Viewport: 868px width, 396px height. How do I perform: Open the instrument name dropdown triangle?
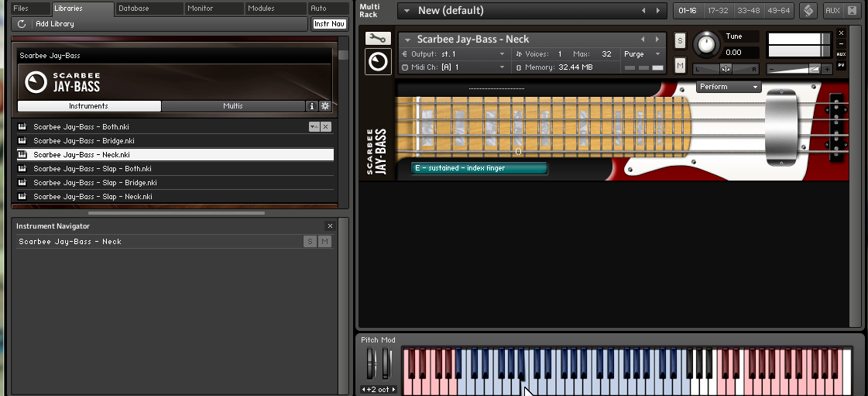[x=407, y=40]
